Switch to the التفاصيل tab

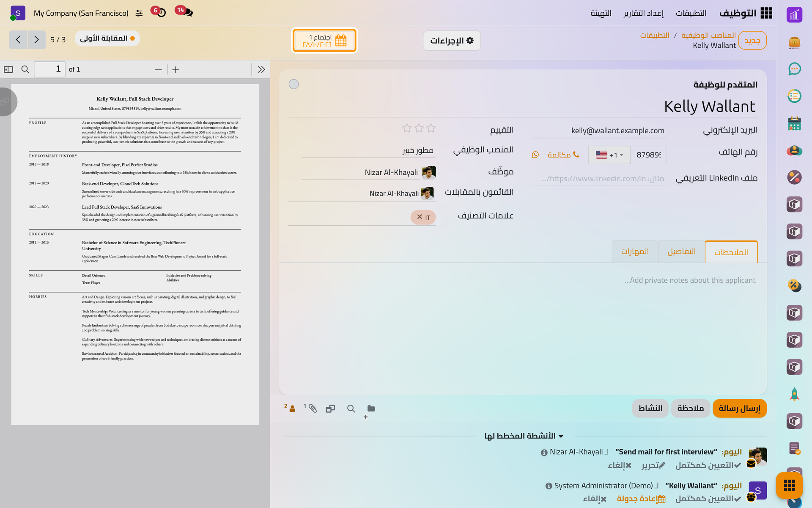pyautogui.click(x=681, y=251)
